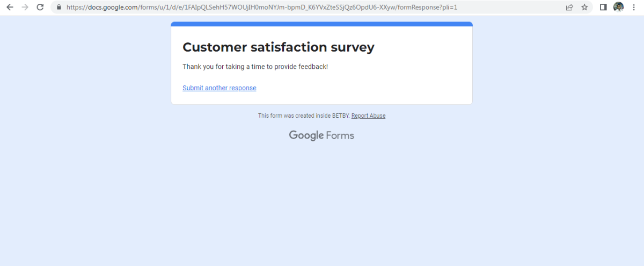Click the thank you feedback message
644x266 pixels.
(x=255, y=67)
